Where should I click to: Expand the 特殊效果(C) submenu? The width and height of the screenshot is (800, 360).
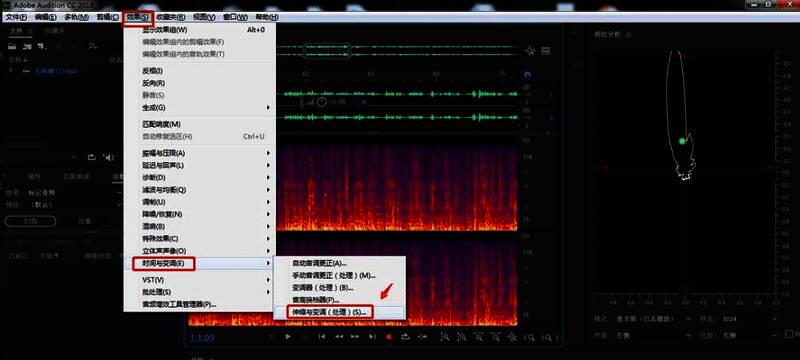point(199,239)
